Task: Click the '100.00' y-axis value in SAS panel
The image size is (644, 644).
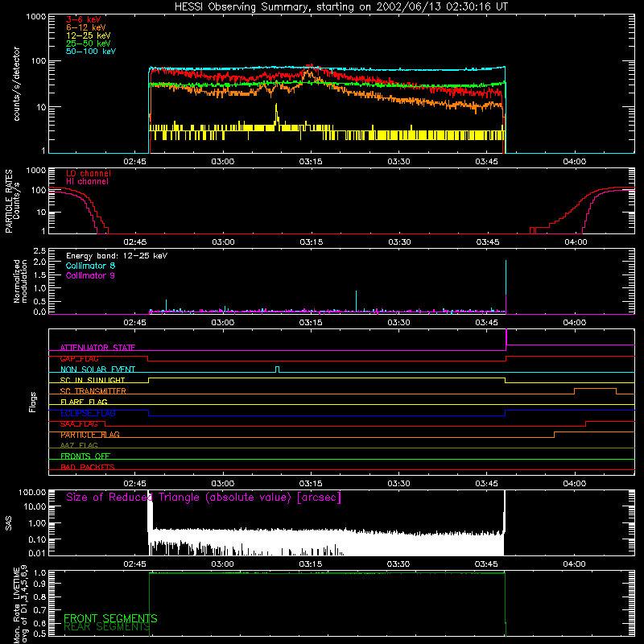Action: click(32, 493)
